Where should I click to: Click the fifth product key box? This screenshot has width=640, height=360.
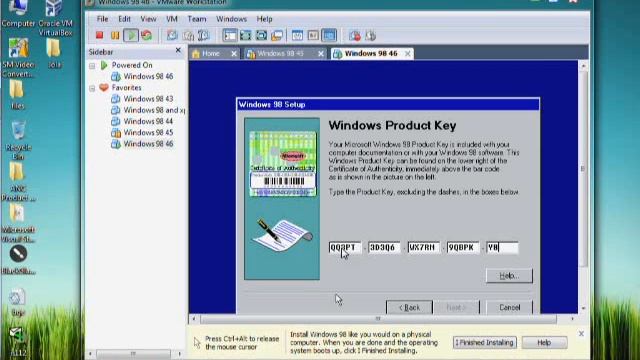pos(502,247)
